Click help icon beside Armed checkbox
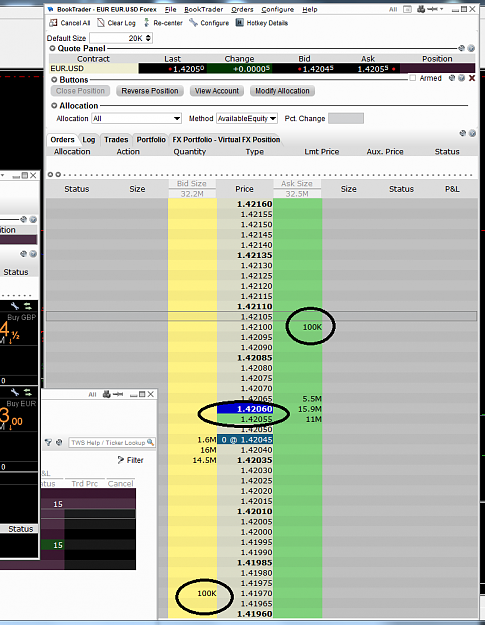This screenshot has width=485, height=625. pos(461,78)
